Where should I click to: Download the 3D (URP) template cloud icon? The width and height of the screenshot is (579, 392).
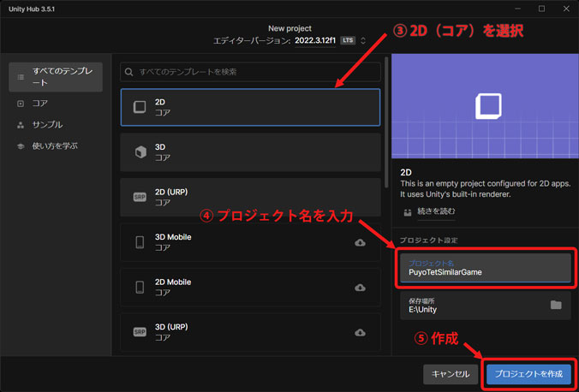tap(360, 333)
